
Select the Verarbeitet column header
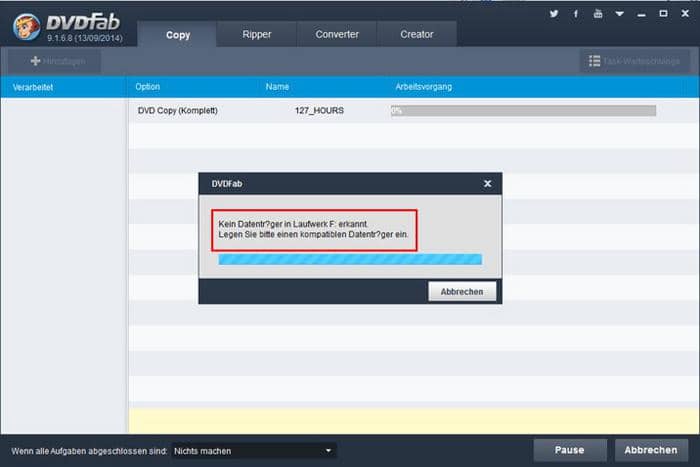[33, 87]
